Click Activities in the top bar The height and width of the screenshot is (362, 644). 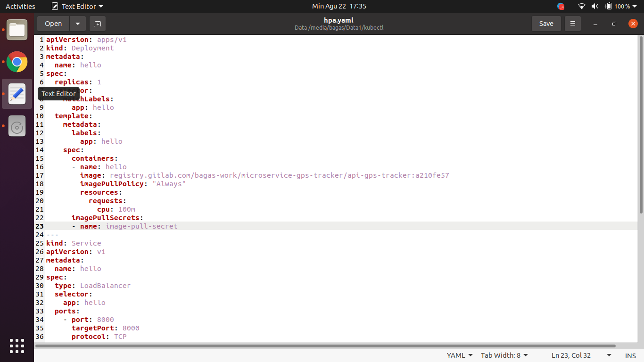click(20, 6)
